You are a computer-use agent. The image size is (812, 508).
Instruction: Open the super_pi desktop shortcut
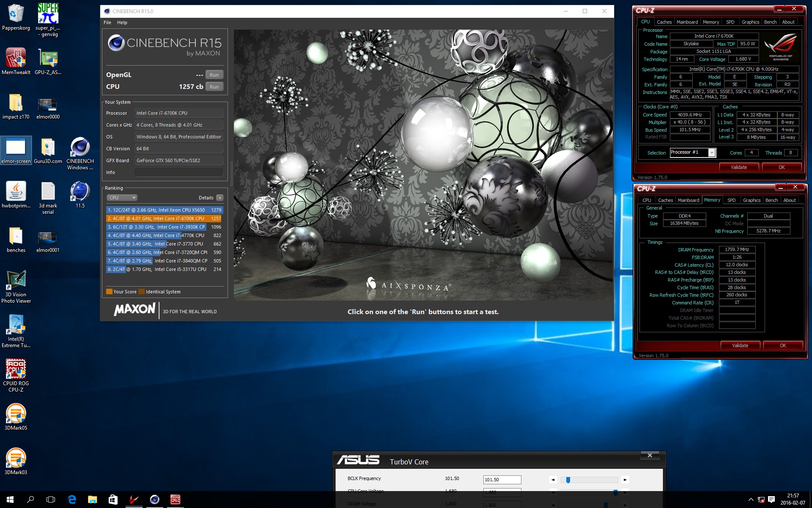pos(48,19)
